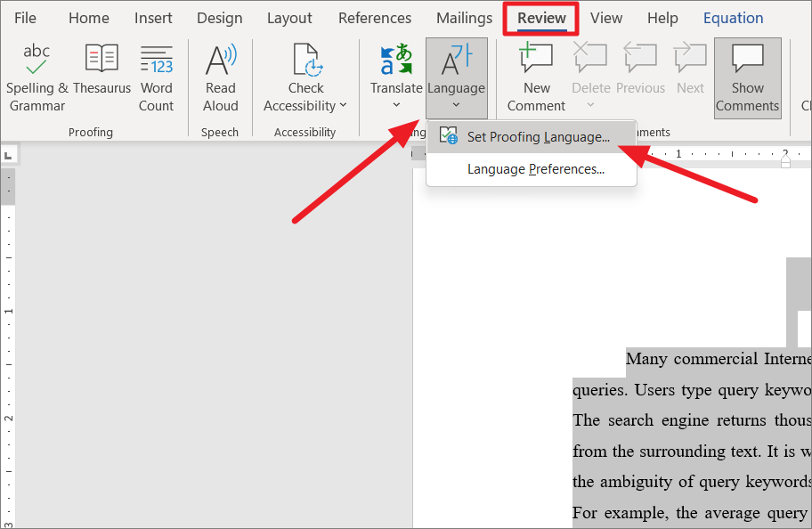Viewport: 812px width, 529px height.
Task: Click the indent marker on horizontal ruler
Action: pos(785,160)
